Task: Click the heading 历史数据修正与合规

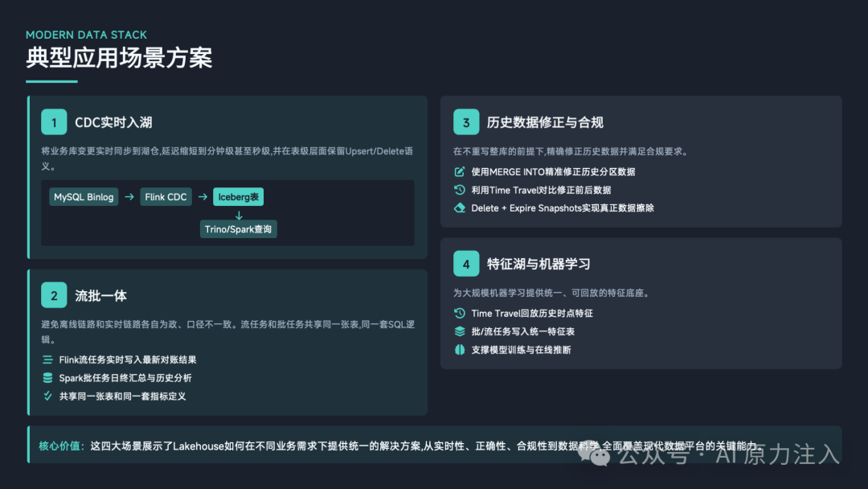Action: (545, 122)
